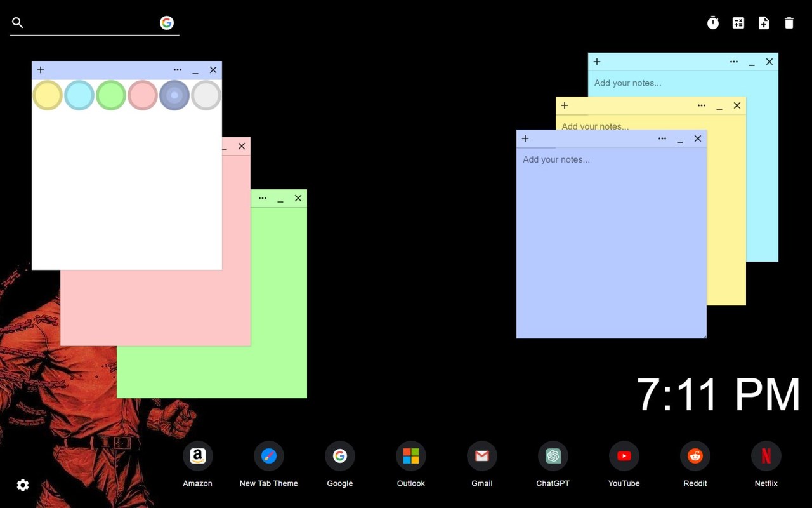Viewport: 812px width, 508px height.
Task: Pick the yellow color swatch
Action: point(48,95)
